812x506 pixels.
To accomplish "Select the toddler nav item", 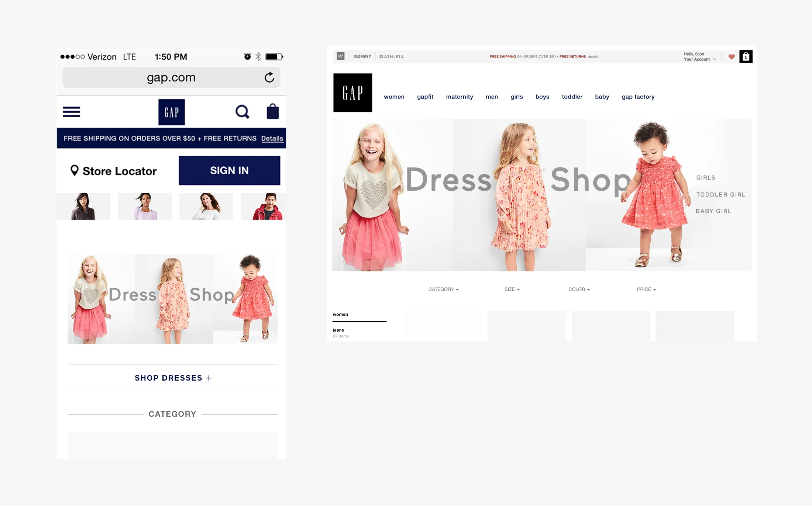I will point(572,97).
